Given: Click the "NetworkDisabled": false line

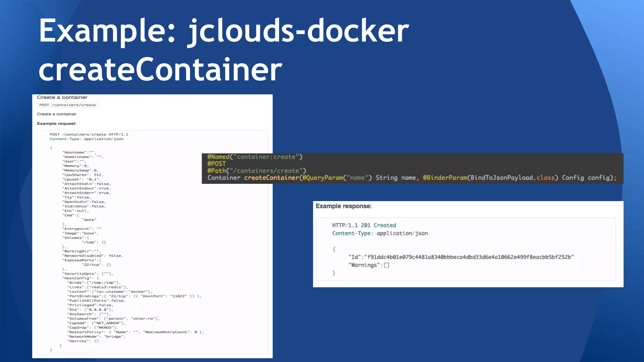Looking at the screenshot, I should tap(92, 256).
